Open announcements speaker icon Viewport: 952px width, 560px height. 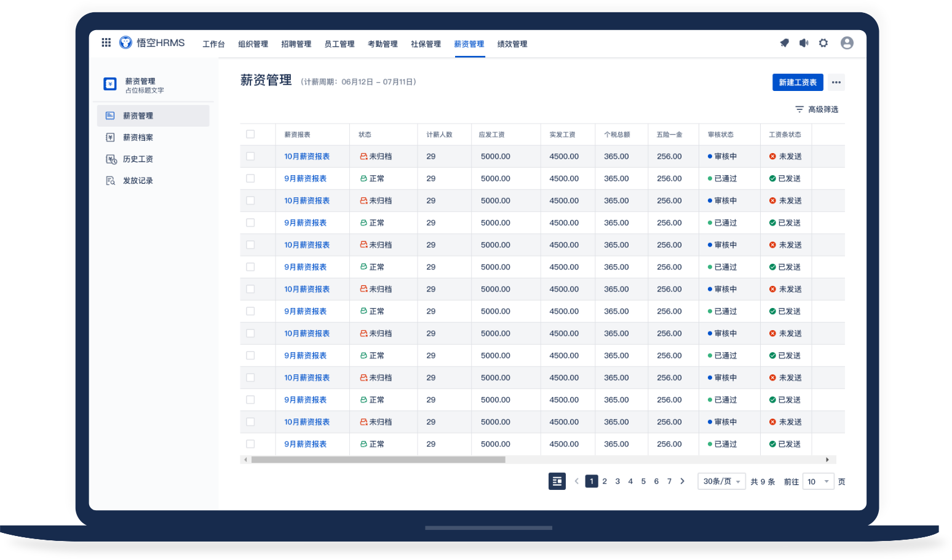(x=803, y=43)
